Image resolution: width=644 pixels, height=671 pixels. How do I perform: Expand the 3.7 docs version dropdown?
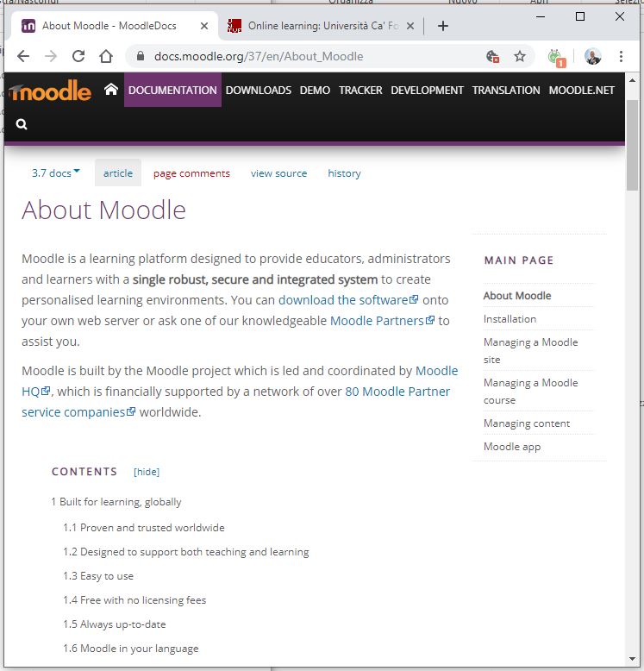55,172
